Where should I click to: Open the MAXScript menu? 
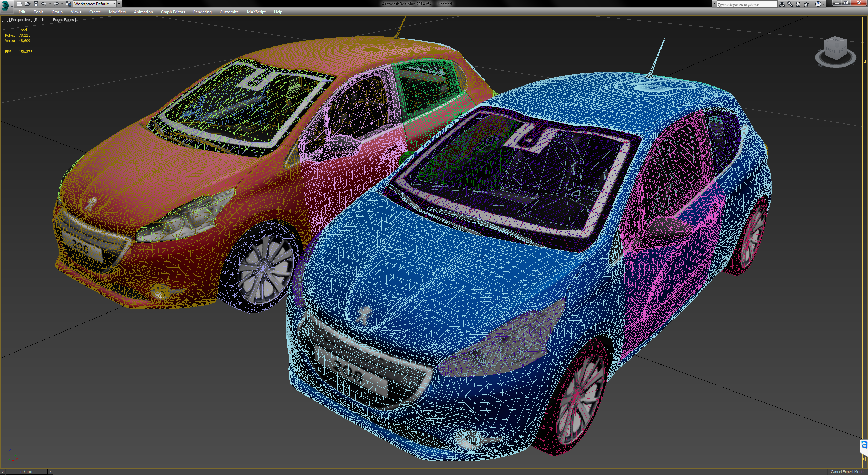pyautogui.click(x=256, y=12)
